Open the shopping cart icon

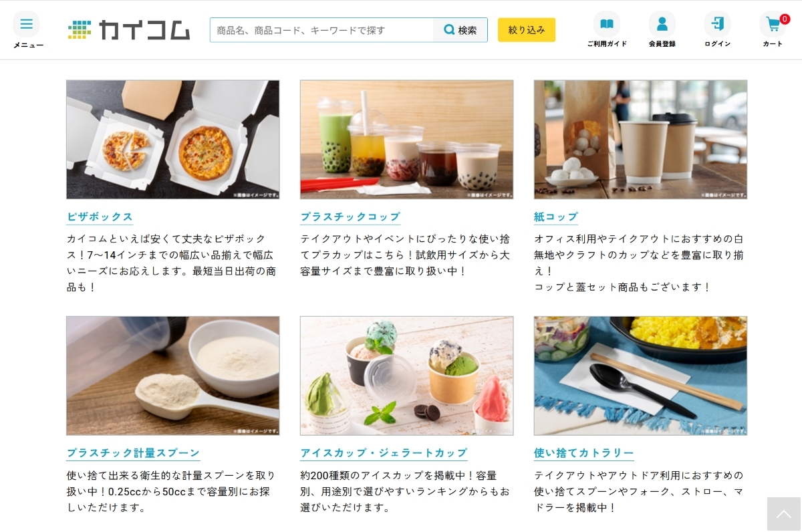pyautogui.click(x=773, y=24)
